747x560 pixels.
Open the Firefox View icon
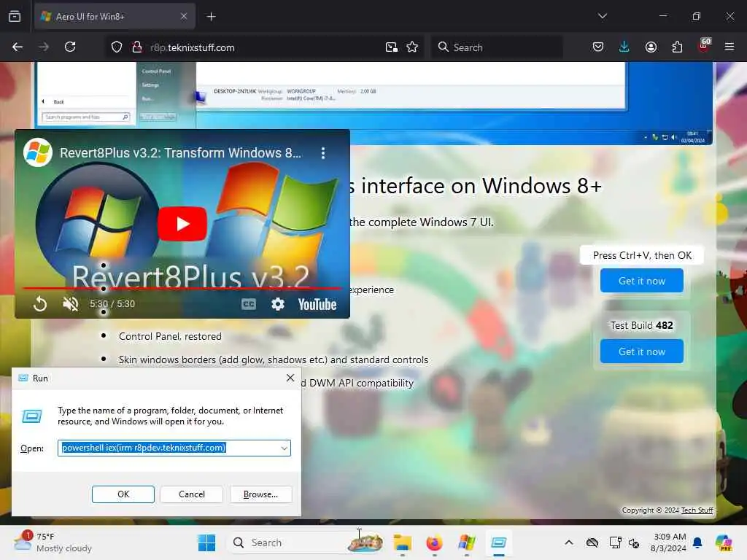click(15, 17)
